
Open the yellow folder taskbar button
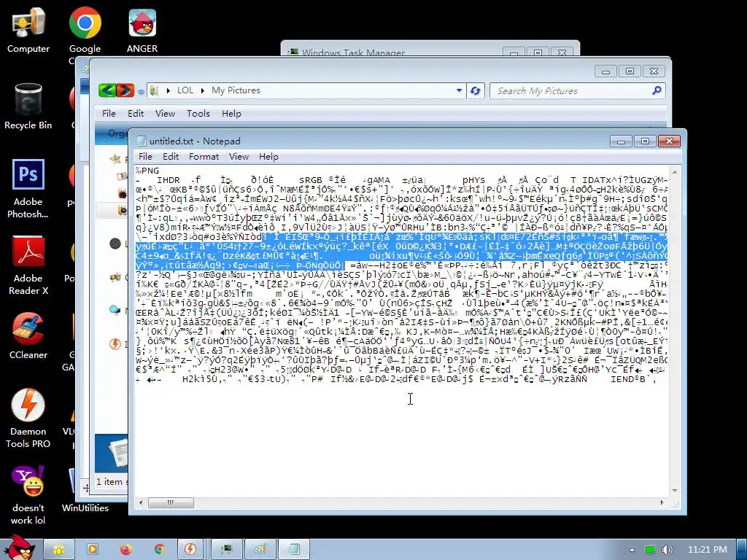click(x=60, y=550)
